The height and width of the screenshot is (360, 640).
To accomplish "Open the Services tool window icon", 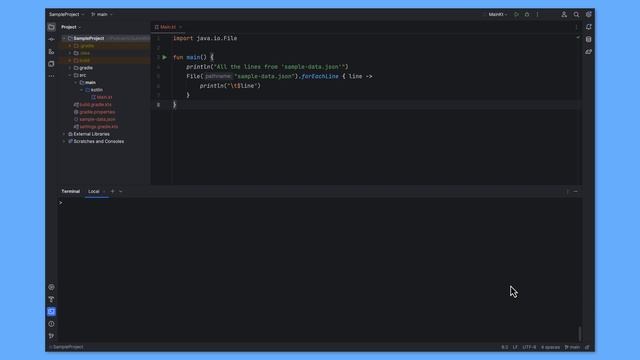I will [x=51, y=287].
